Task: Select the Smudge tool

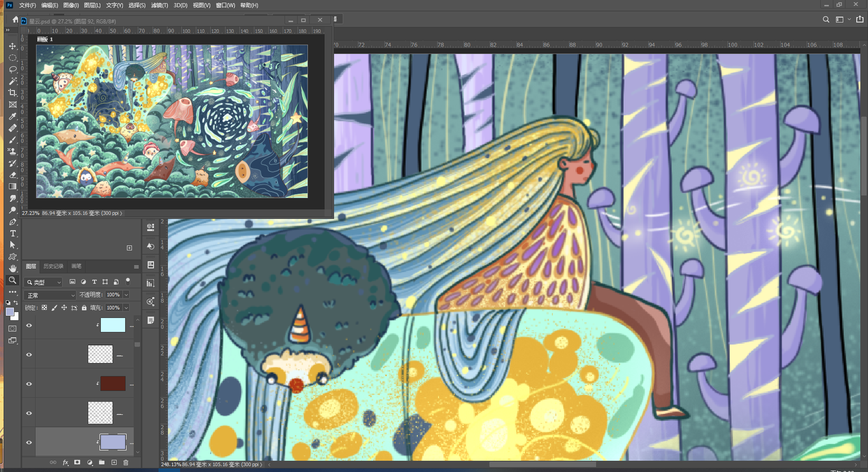Action: click(13, 198)
